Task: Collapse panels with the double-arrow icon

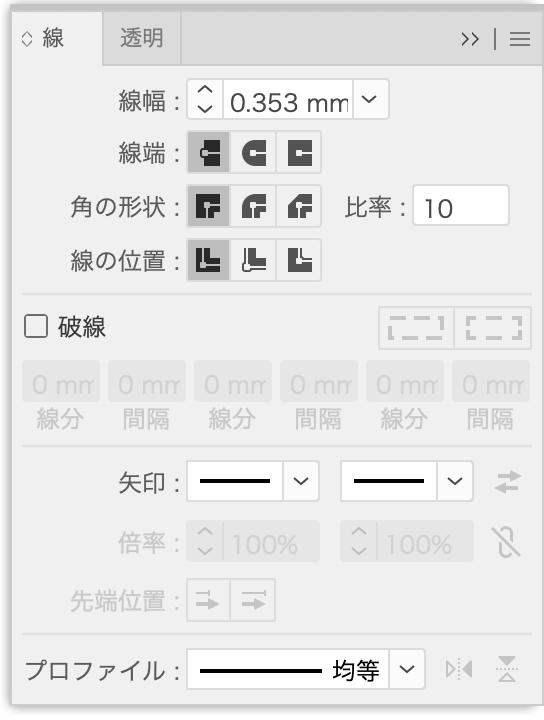Action: [470, 39]
